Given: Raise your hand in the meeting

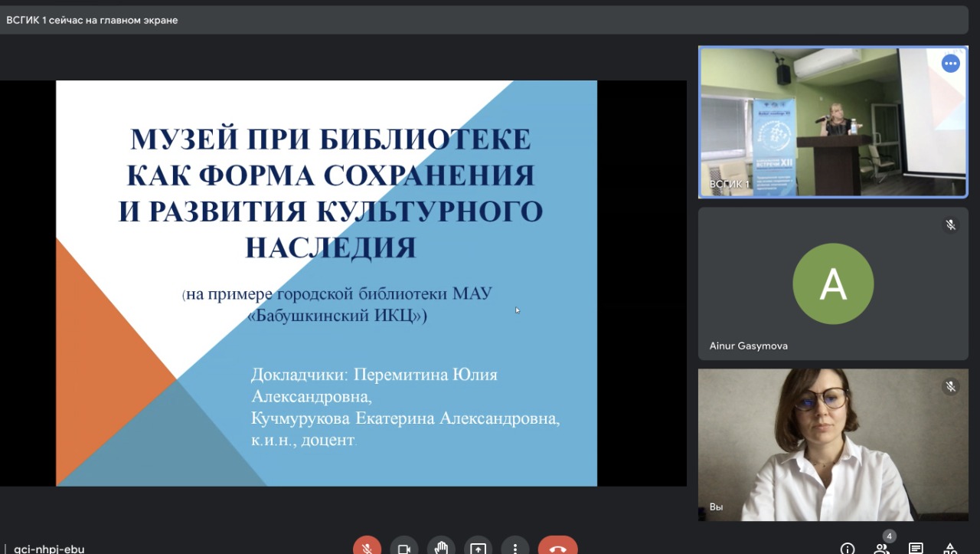Looking at the screenshot, I should click(441, 548).
